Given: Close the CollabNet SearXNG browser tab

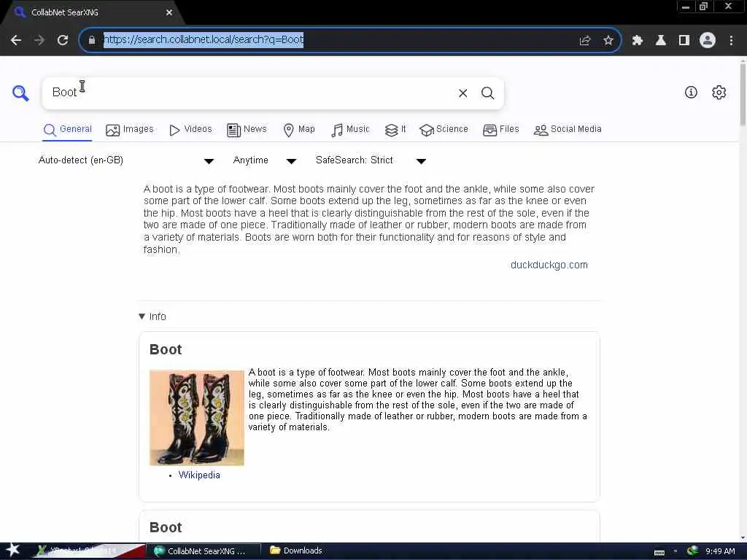Looking at the screenshot, I should point(169,12).
